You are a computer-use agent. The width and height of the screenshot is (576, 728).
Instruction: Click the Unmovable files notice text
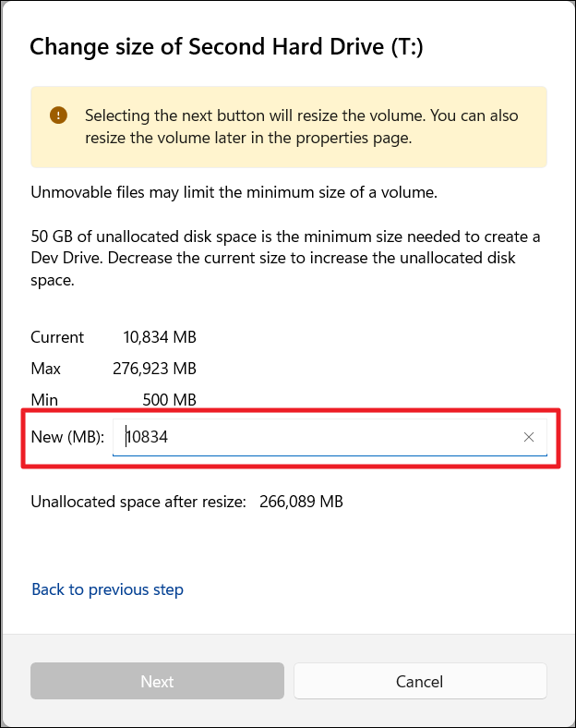click(233, 193)
